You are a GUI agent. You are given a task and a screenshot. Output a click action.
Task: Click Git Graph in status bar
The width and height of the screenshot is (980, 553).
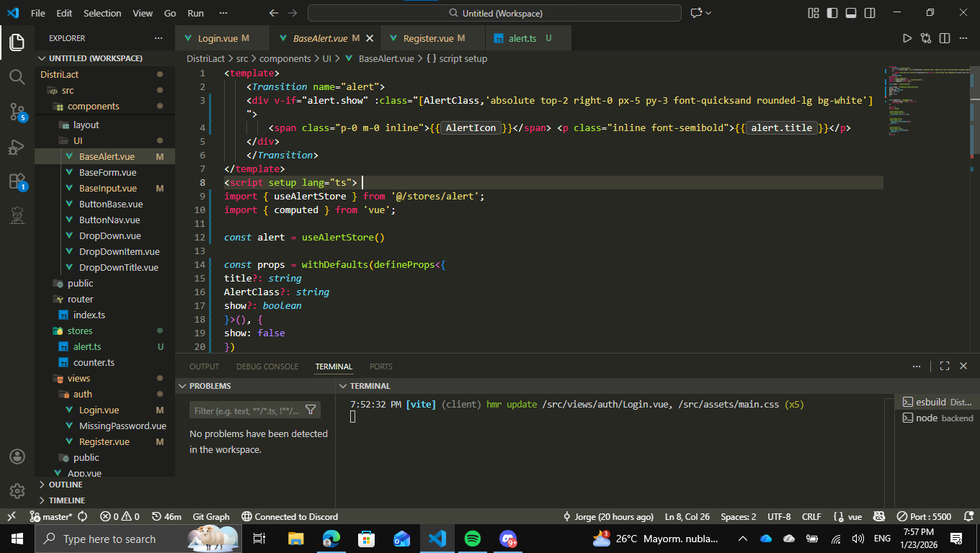pos(211,516)
